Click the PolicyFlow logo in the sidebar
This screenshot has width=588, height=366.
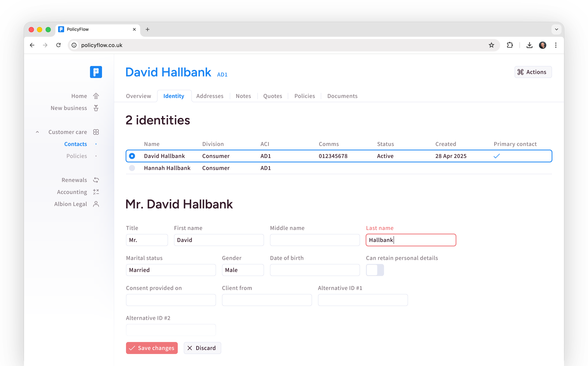[x=96, y=72]
